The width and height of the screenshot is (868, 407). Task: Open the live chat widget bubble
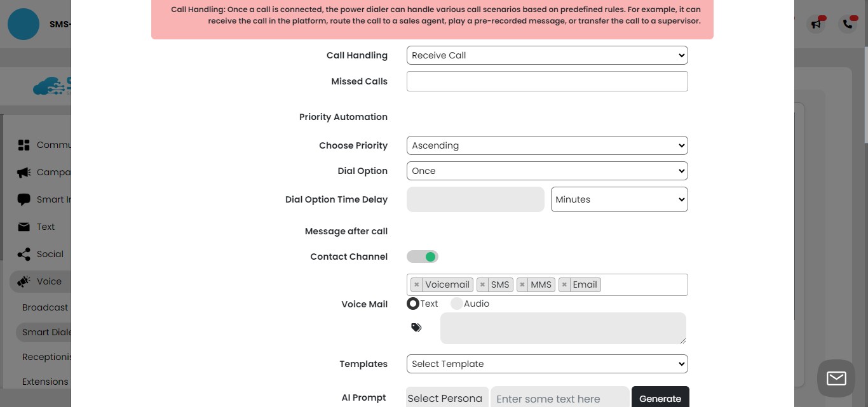click(836, 378)
